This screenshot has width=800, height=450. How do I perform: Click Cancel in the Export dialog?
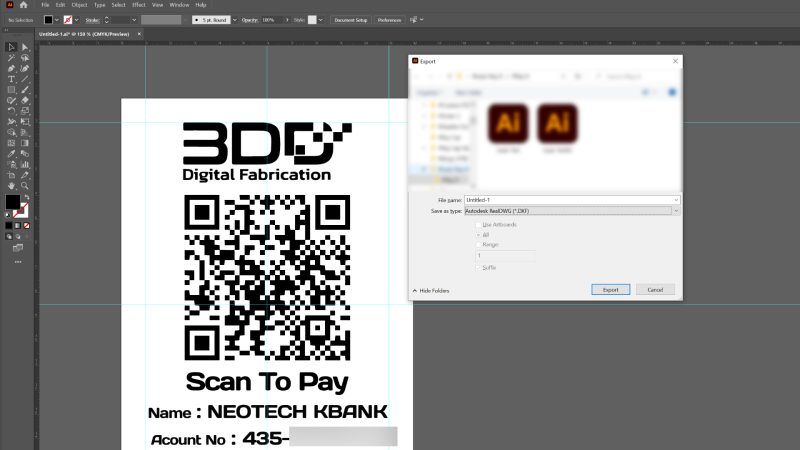pos(655,290)
